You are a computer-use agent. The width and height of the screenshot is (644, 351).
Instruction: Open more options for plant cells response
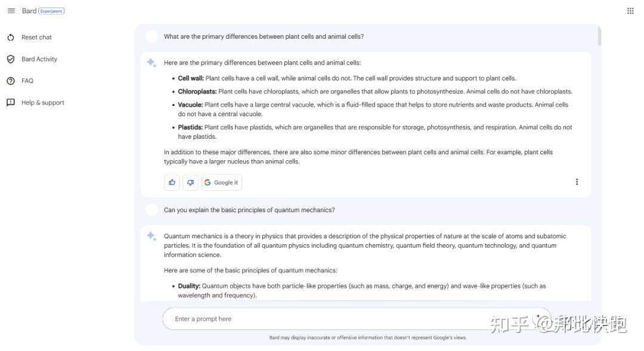coord(577,182)
